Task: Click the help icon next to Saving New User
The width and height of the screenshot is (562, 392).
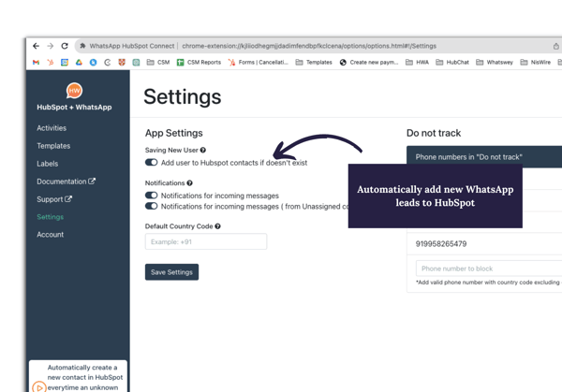Action: 203,150
